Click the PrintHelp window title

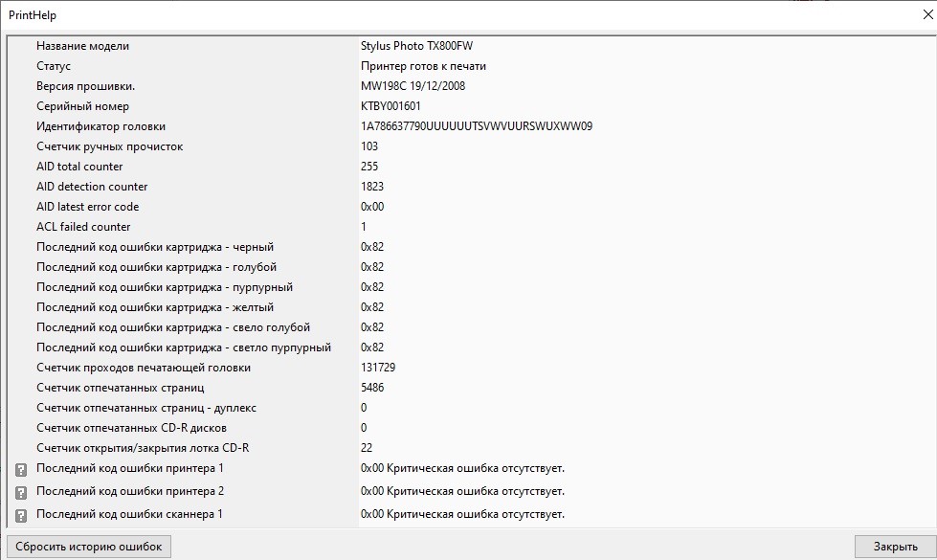click(x=33, y=15)
